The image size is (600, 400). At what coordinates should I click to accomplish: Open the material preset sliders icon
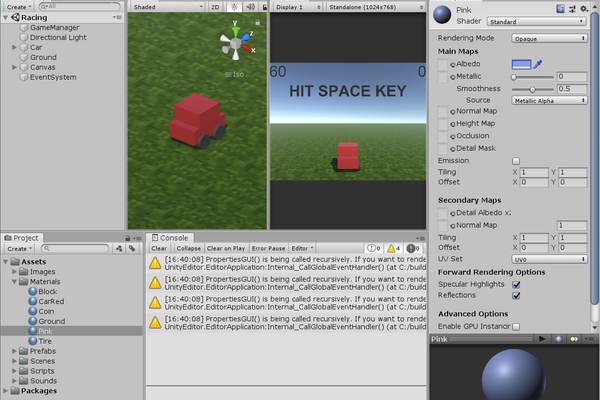pos(572,9)
